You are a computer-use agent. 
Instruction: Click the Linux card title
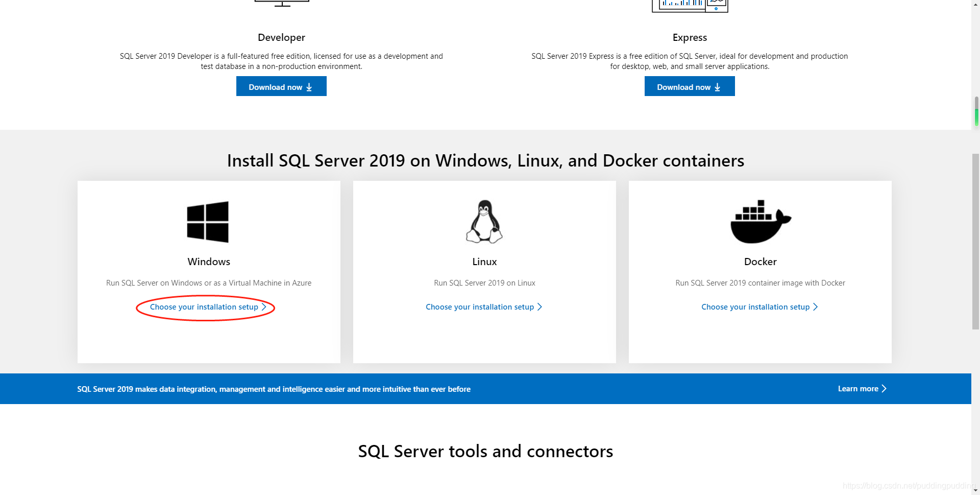point(484,262)
